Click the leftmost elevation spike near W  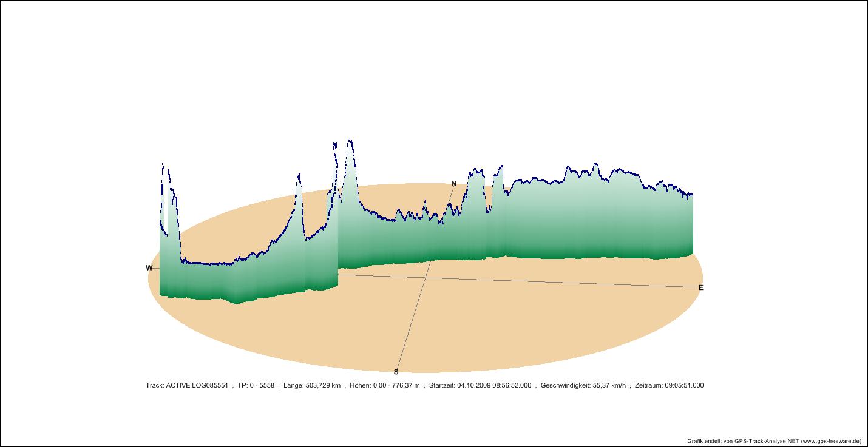coord(163,165)
